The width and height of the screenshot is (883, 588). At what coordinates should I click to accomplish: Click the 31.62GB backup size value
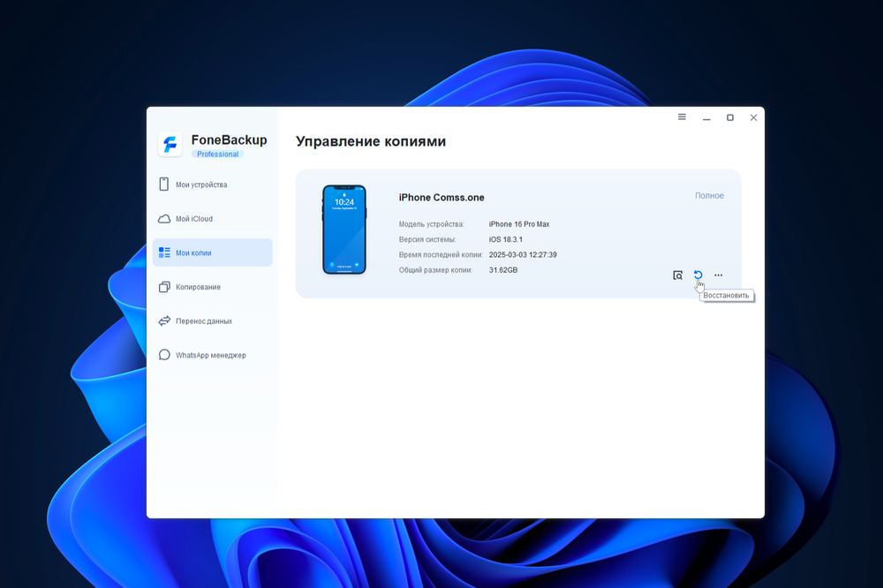click(503, 270)
